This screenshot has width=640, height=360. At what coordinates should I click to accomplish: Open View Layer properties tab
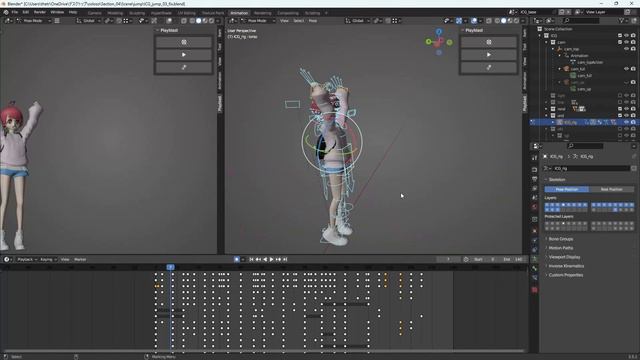[534, 189]
